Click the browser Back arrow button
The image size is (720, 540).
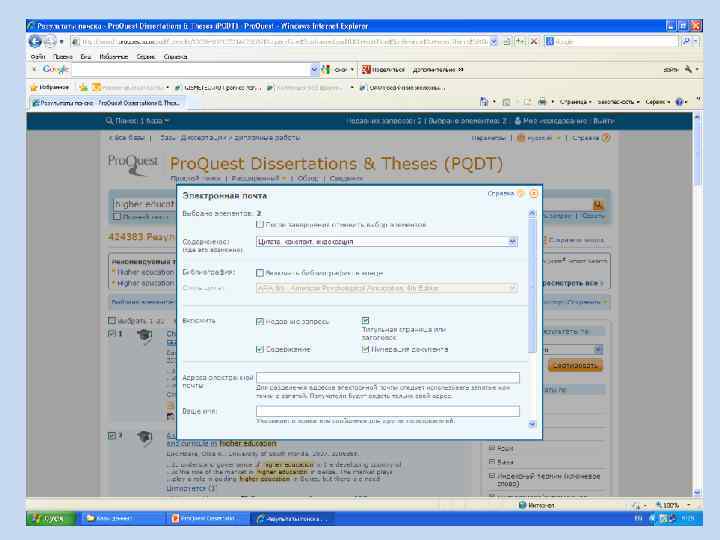[35, 41]
